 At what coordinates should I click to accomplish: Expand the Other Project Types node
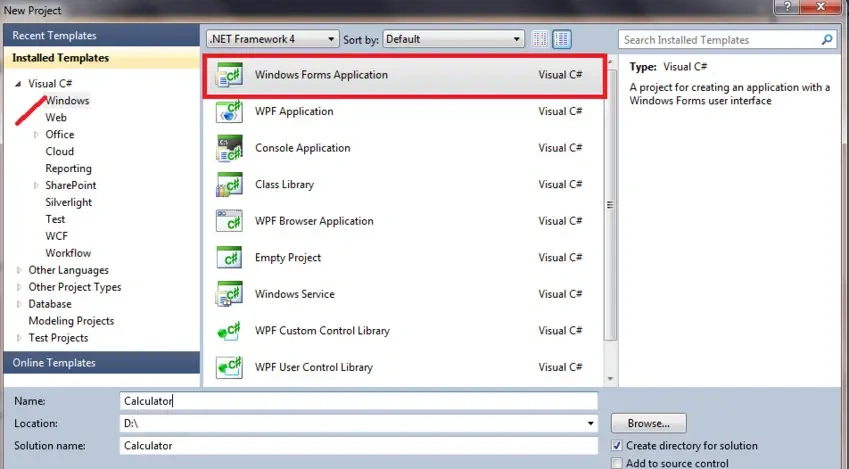point(19,287)
